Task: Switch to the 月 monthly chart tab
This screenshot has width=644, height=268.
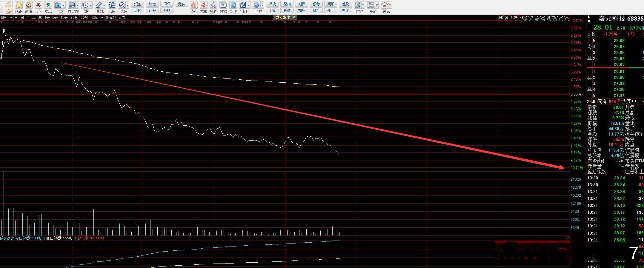Action: click(x=28, y=18)
